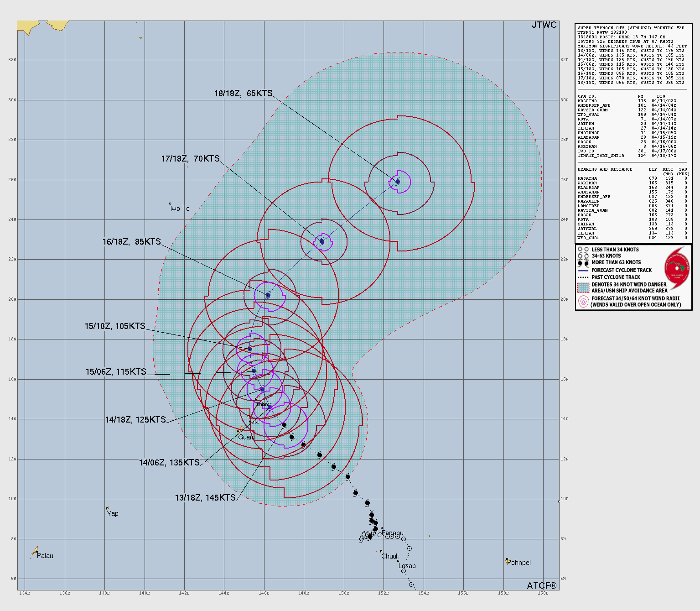
Task: Click the 34 knot wind danger area swatch
Action: click(583, 287)
